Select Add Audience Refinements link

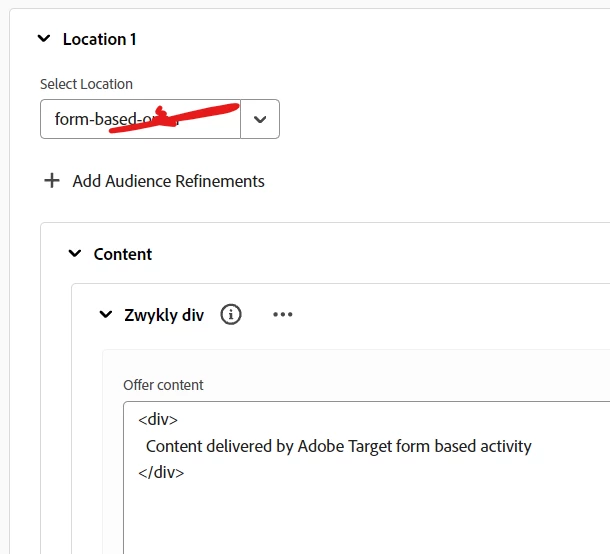pyautogui.click(x=168, y=181)
